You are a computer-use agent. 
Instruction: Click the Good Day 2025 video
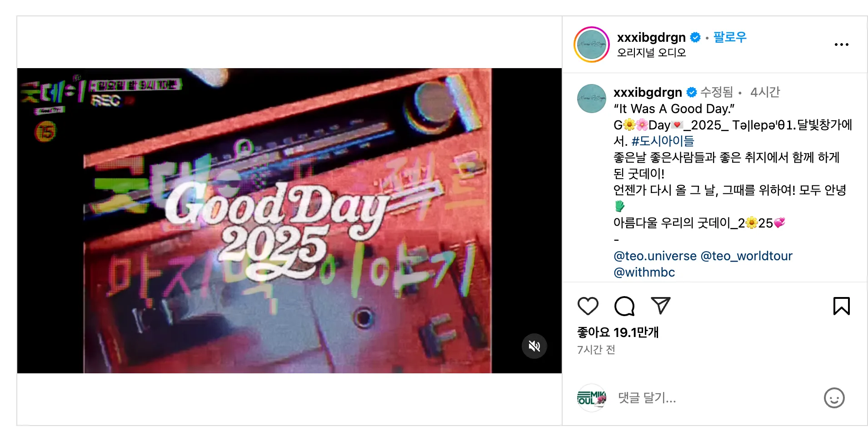(289, 221)
